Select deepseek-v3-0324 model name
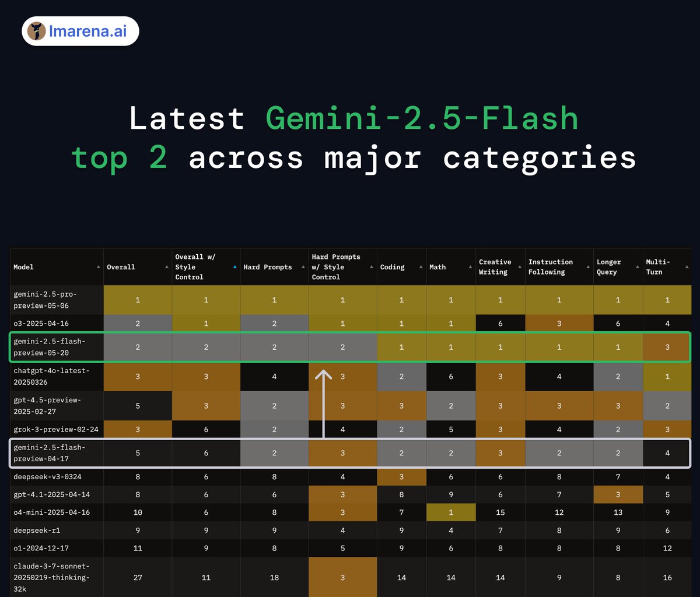The width and height of the screenshot is (700, 597). pyautogui.click(x=47, y=477)
